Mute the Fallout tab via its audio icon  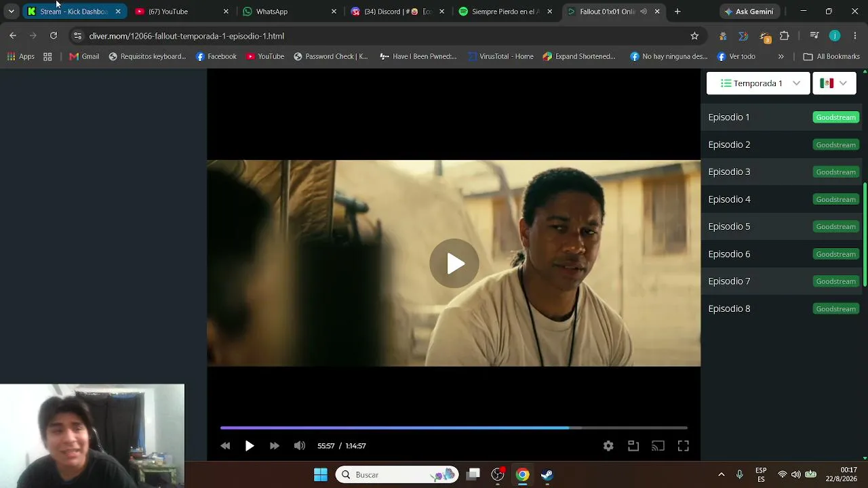tap(643, 12)
